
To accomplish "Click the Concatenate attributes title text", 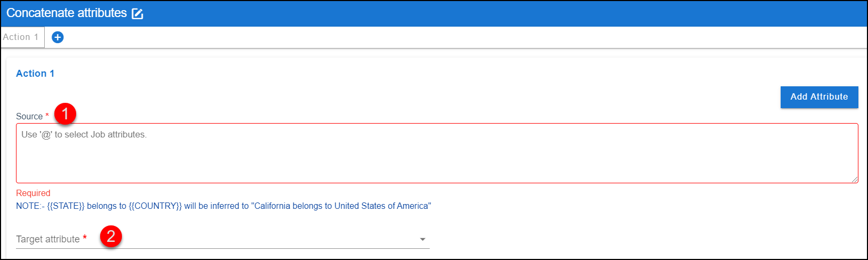I will (x=67, y=13).
